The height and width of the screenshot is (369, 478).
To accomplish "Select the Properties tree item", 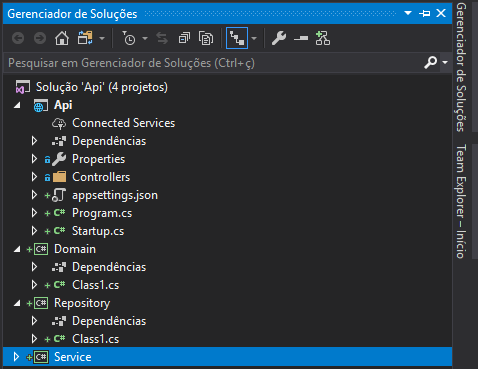I will (99, 159).
